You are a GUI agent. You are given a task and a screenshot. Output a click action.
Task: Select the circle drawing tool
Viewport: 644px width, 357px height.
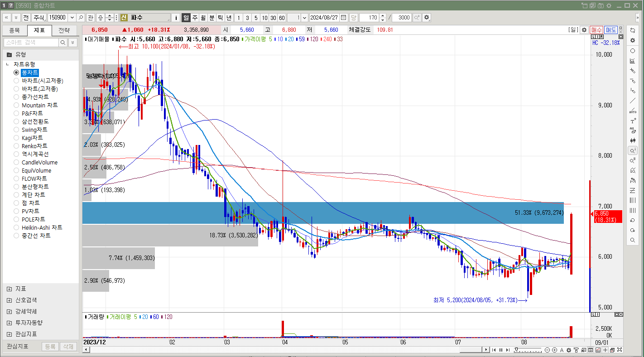click(x=633, y=51)
